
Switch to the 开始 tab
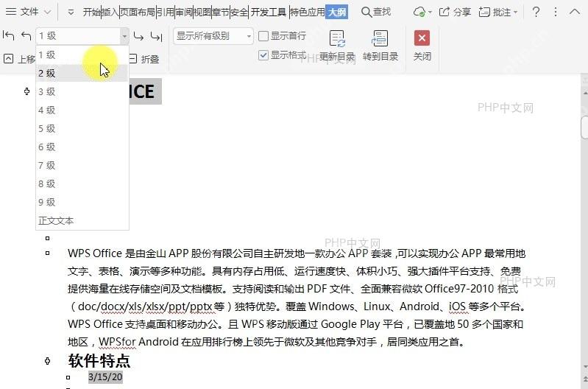(x=91, y=12)
